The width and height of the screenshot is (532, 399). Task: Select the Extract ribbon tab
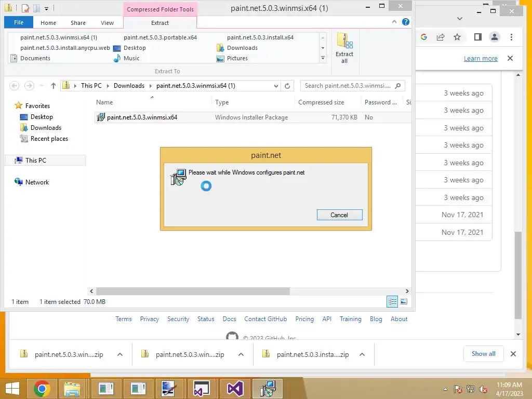pos(160,23)
